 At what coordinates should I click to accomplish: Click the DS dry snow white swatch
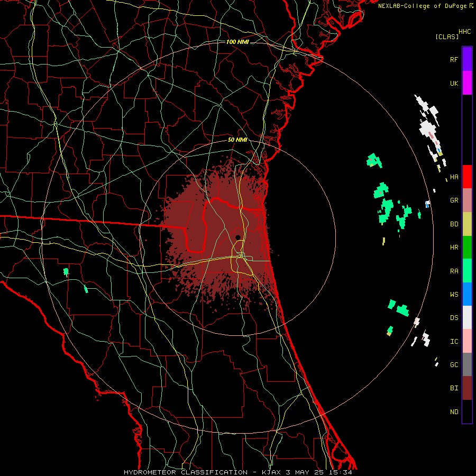coord(467,317)
